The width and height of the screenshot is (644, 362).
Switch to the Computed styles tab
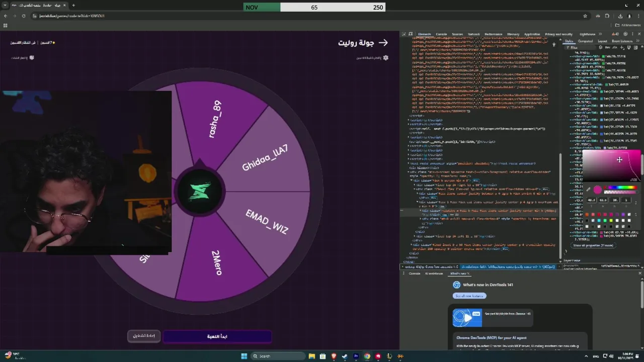585,41
